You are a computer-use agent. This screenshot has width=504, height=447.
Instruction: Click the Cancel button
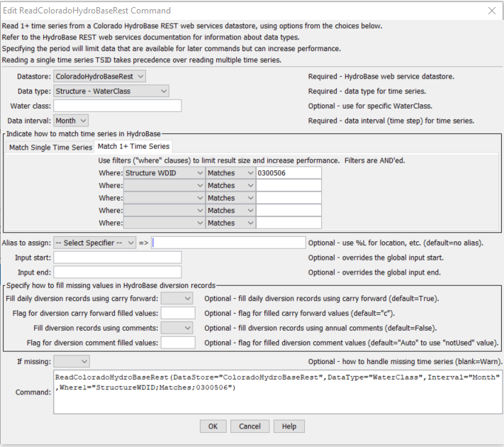point(250,426)
